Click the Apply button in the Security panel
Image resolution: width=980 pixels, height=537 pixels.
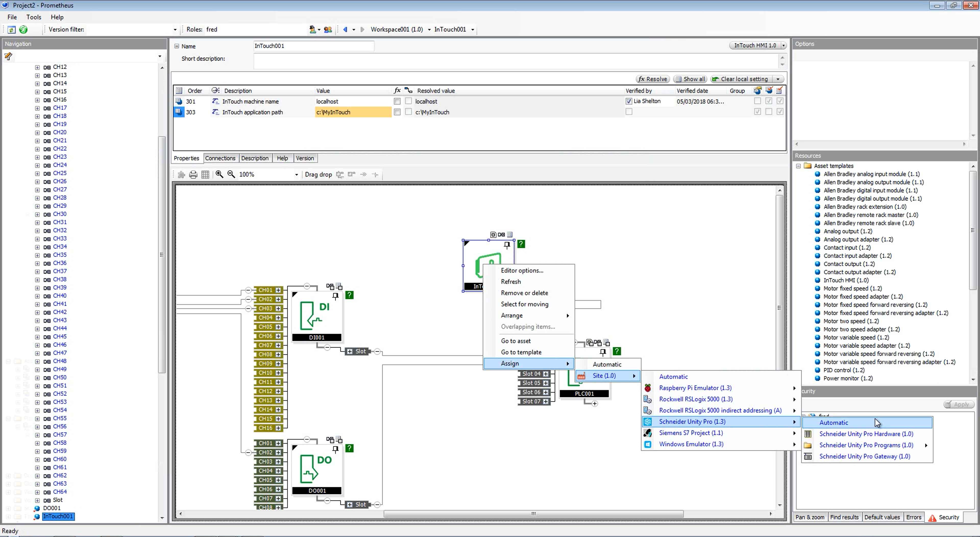pos(958,404)
